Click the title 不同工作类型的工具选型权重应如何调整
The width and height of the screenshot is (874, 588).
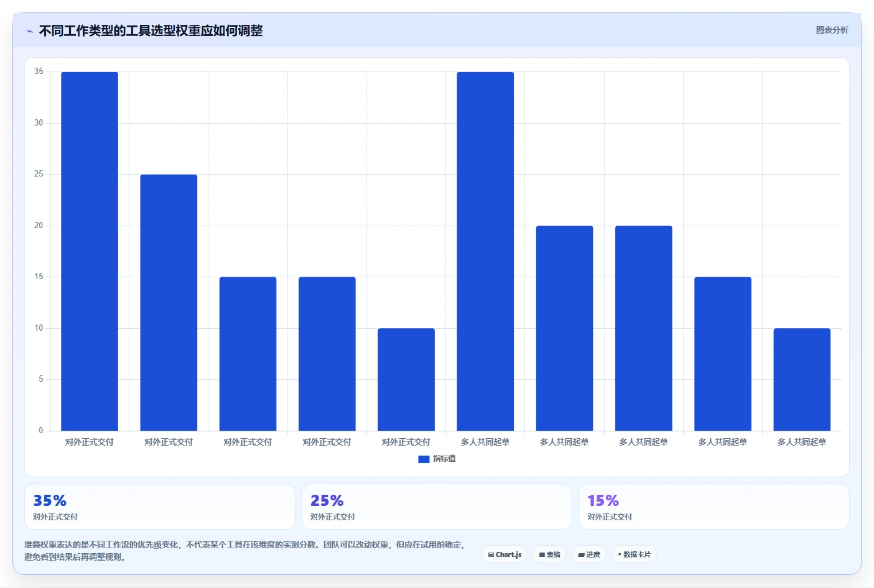click(x=151, y=30)
